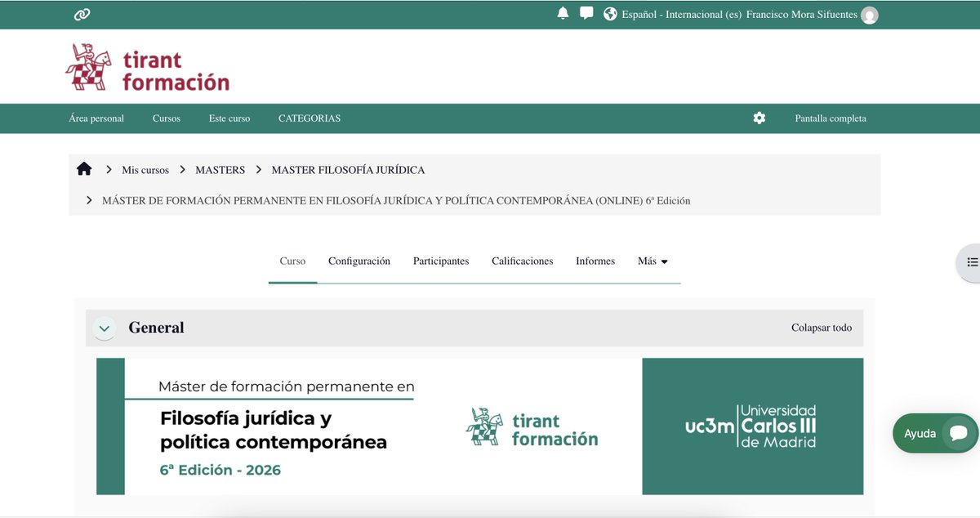Open Mis cursos breadcrumb link
This screenshot has width=980, height=518.
[145, 170]
